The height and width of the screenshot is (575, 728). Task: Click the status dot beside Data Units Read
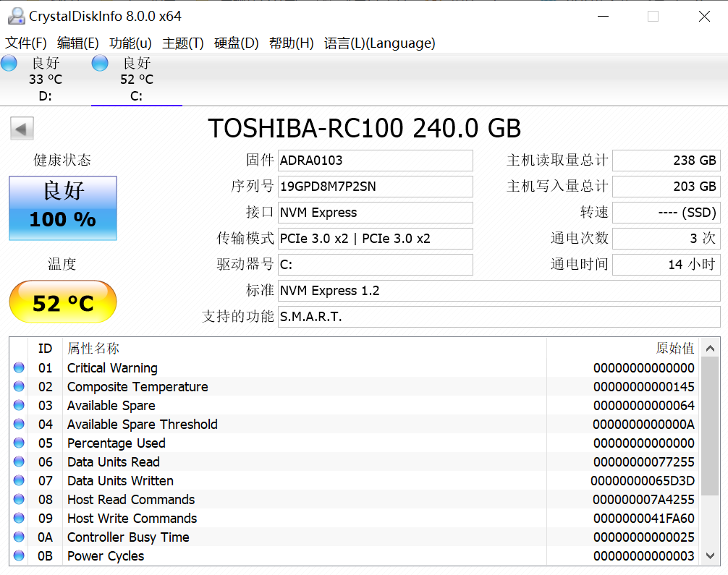[x=19, y=461]
